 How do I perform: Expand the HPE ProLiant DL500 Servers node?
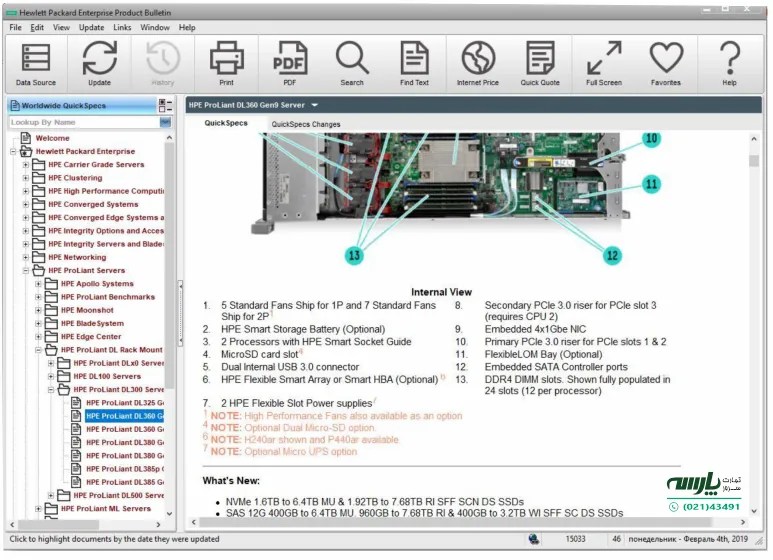[51, 495]
